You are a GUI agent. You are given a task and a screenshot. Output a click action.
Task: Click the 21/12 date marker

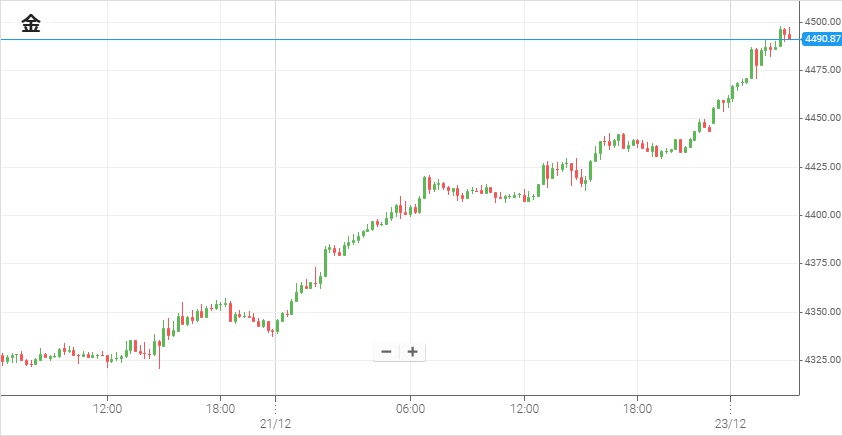tap(275, 424)
